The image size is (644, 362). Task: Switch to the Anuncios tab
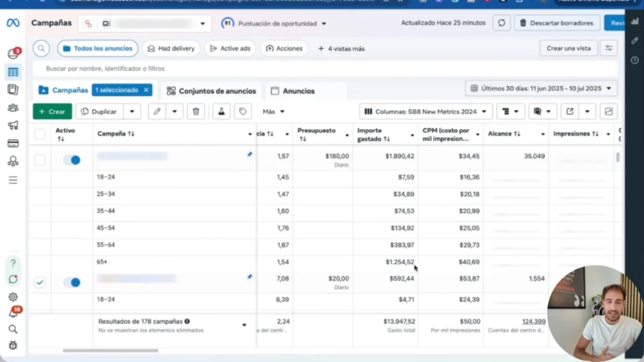[x=293, y=91]
